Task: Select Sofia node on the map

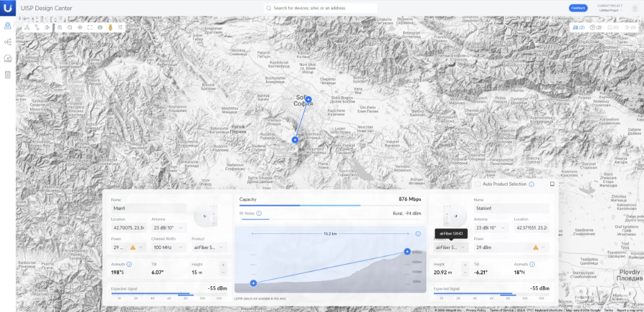Action: coord(308,99)
